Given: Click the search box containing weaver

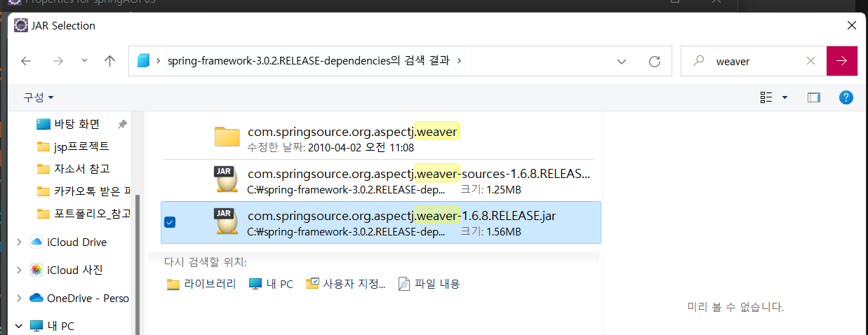Looking at the screenshot, I should pyautogui.click(x=754, y=61).
